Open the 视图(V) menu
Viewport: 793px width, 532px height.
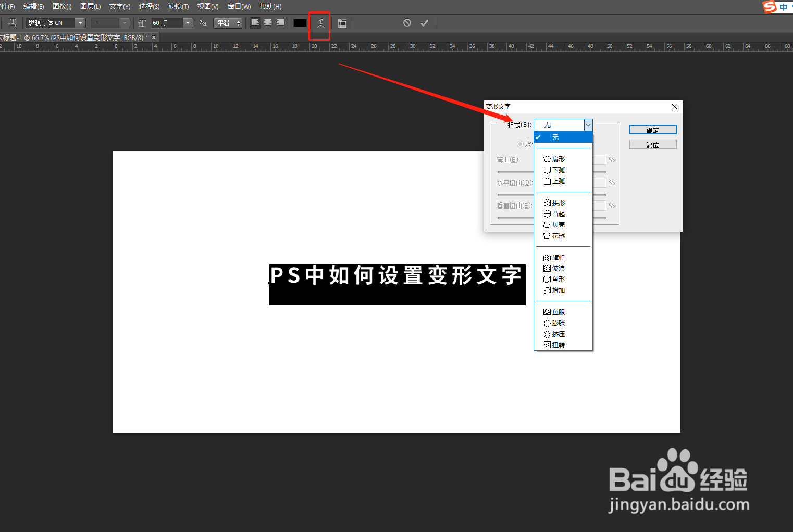pos(208,7)
